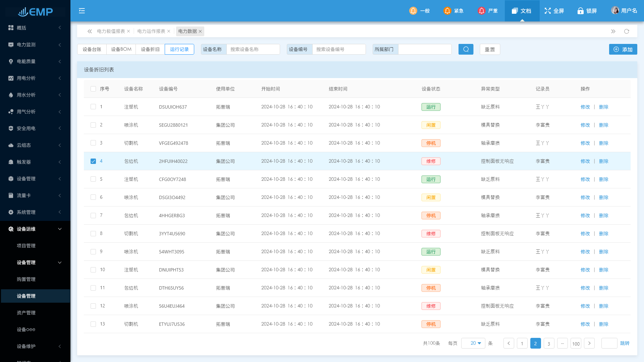Click 修改 link for row 2
644x362 pixels.
pos(585,125)
